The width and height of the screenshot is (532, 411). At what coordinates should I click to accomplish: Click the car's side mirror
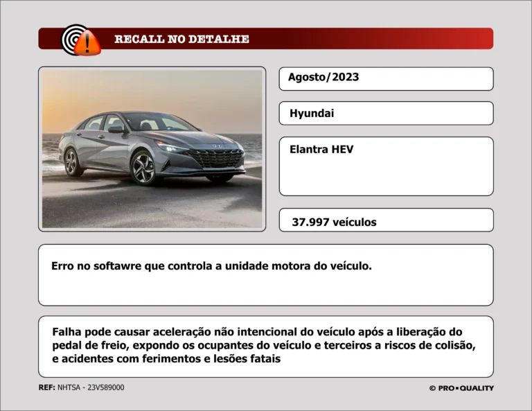coord(115,129)
